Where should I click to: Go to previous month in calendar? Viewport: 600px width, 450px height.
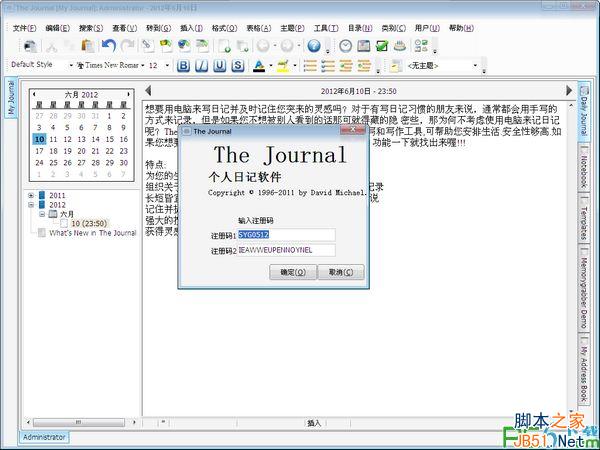pos(34,94)
